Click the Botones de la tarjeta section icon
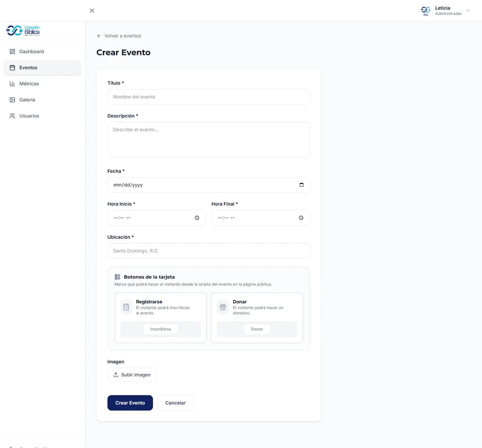The image size is (482, 448). tap(117, 277)
